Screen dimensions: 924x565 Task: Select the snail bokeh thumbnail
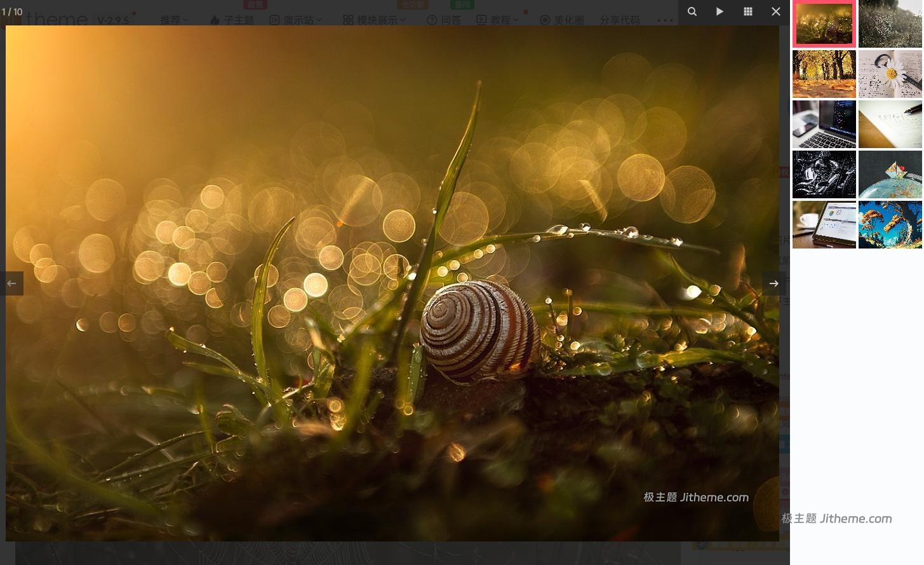pos(824,24)
